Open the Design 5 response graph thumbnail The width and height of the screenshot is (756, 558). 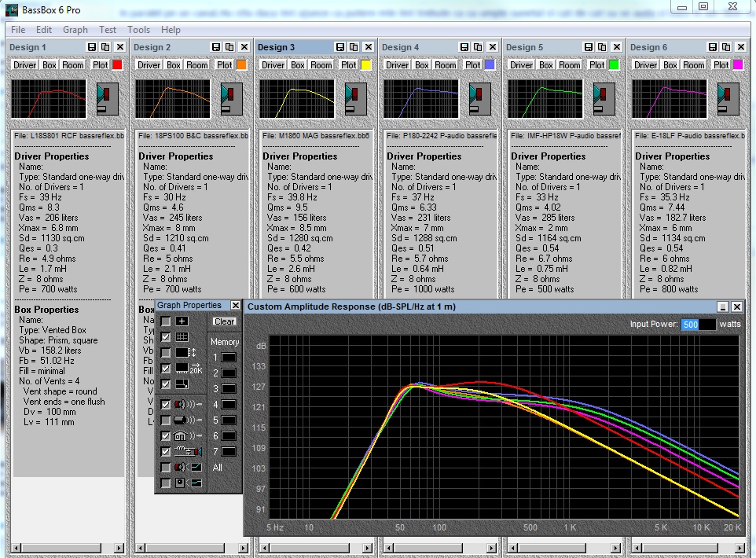point(545,99)
